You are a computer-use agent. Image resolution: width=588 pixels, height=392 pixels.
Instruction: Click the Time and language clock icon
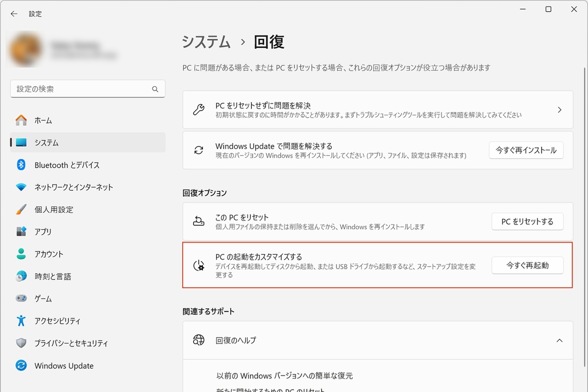[x=21, y=276]
